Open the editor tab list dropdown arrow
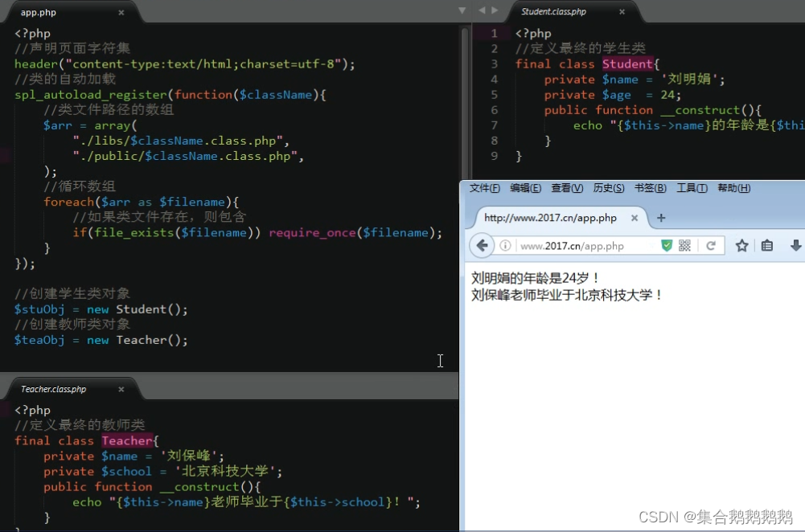This screenshot has height=532, width=805. coord(462,10)
